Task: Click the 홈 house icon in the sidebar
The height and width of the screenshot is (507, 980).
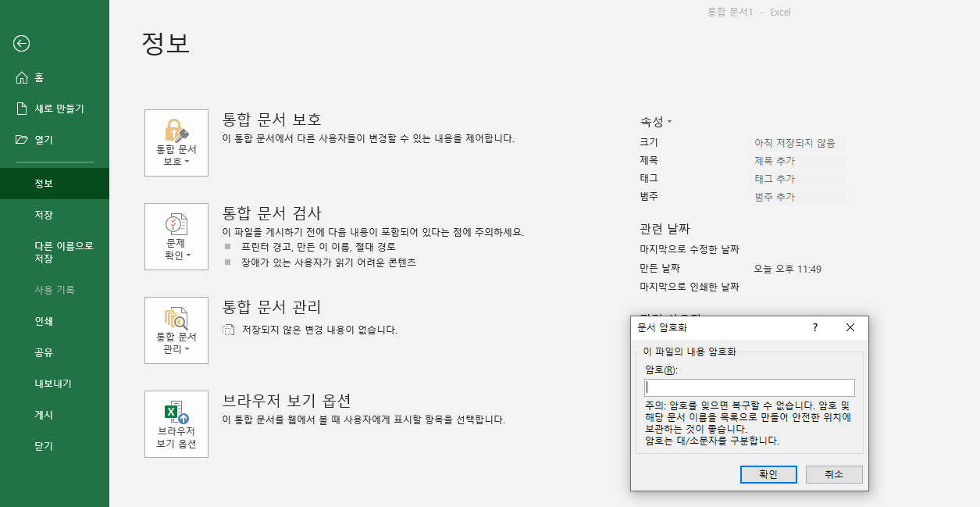Action: click(x=22, y=77)
